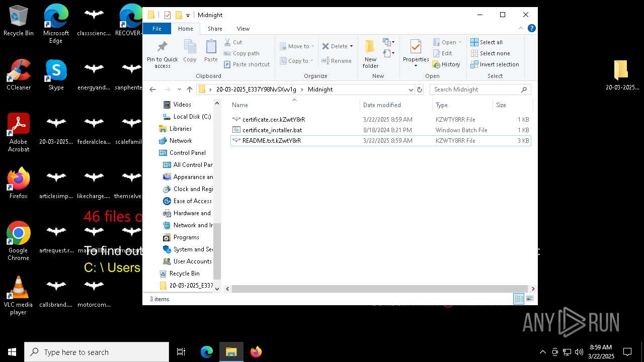Click the Paste ribbon icon
Screen dimensions: 644x362
(211, 47)
